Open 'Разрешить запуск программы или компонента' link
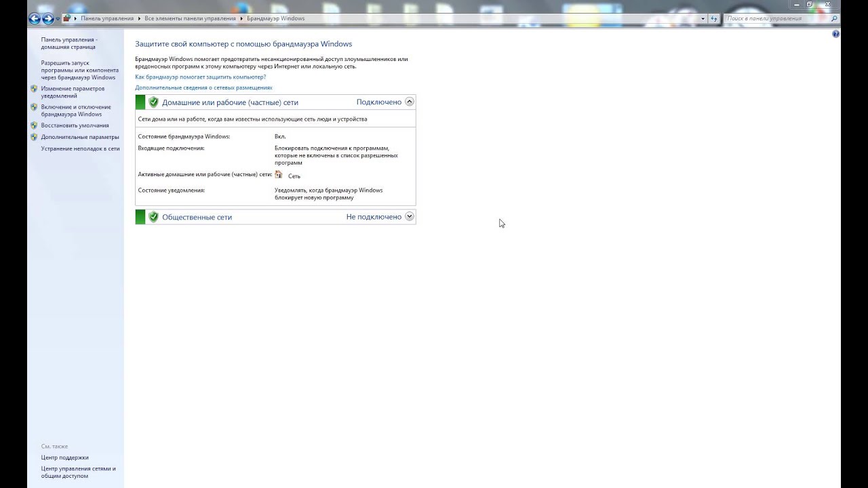Screen dimensions: 868x488 click(80, 70)
